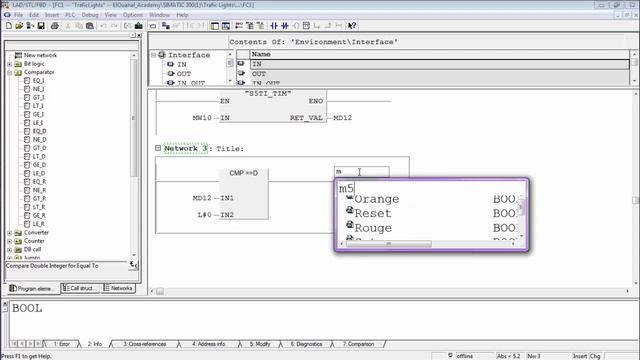
Task: Open the File menu
Action: click(x=19, y=15)
